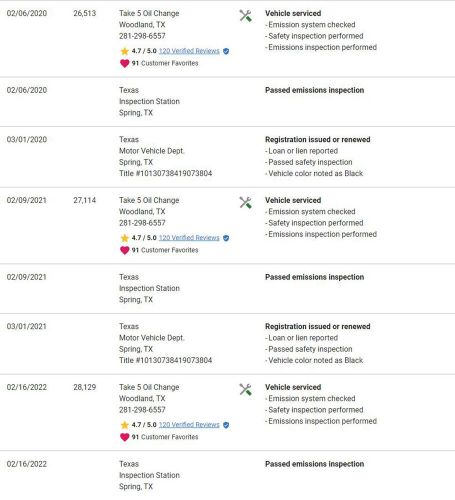Open 120 Verified Reviews link for 02/09/2021
This screenshot has width=455, height=500.
tap(189, 238)
